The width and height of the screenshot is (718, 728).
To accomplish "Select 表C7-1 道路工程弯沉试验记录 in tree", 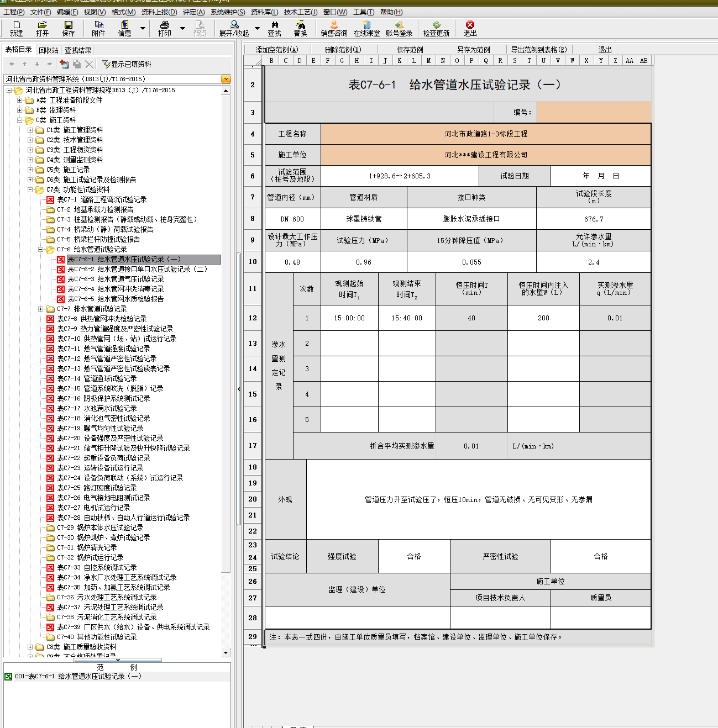I will point(102,199).
